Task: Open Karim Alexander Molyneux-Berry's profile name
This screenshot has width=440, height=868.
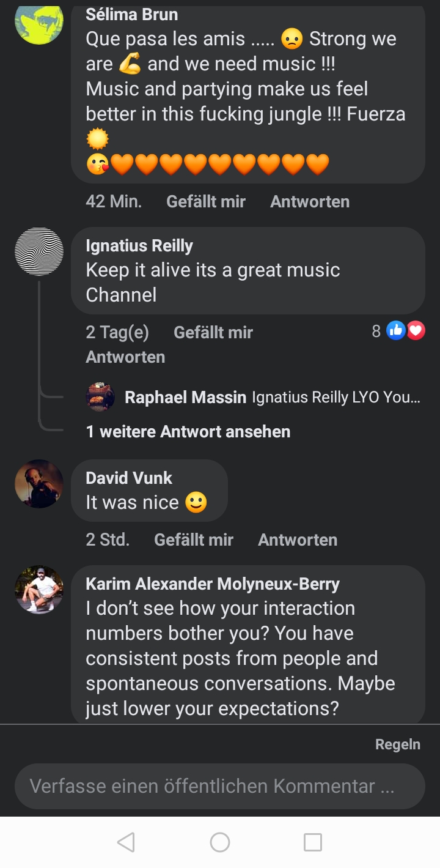Action: [x=213, y=584]
